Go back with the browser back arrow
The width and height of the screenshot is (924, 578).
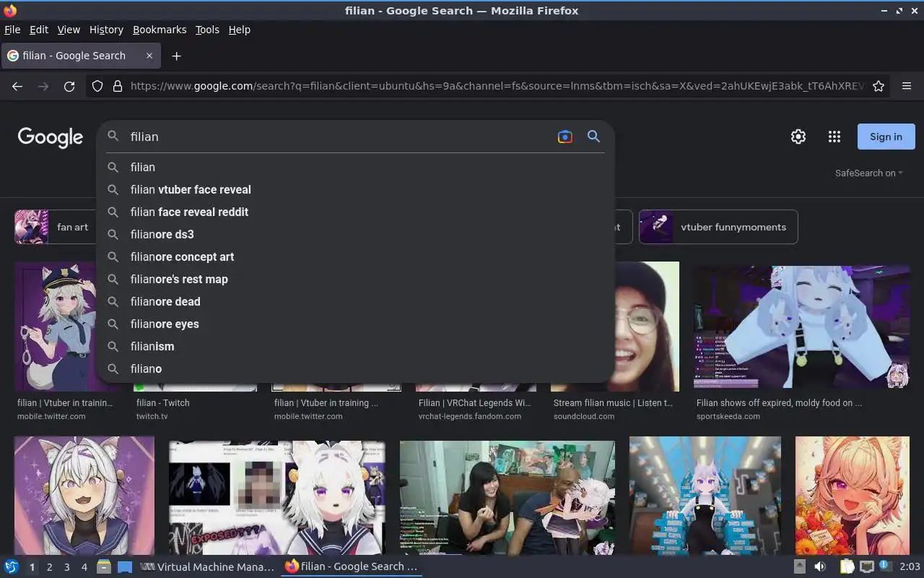tap(17, 86)
